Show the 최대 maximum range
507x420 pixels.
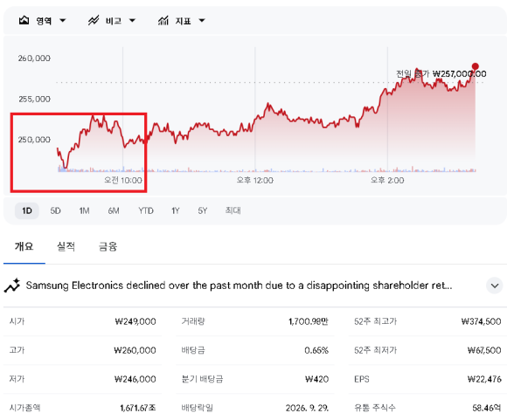point(233,210)
